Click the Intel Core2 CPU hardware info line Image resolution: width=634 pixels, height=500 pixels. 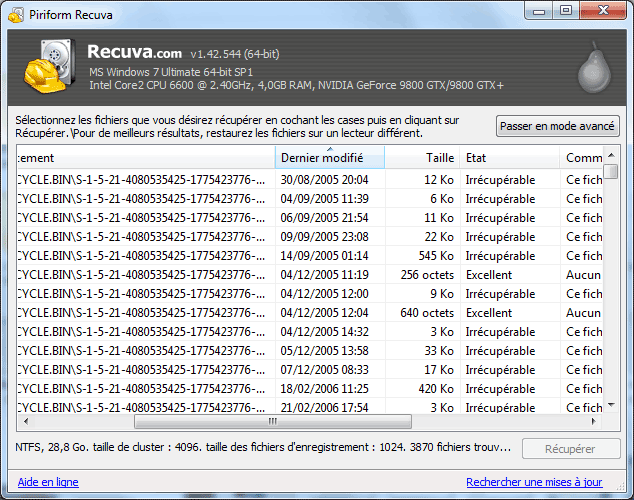(296, 85)
